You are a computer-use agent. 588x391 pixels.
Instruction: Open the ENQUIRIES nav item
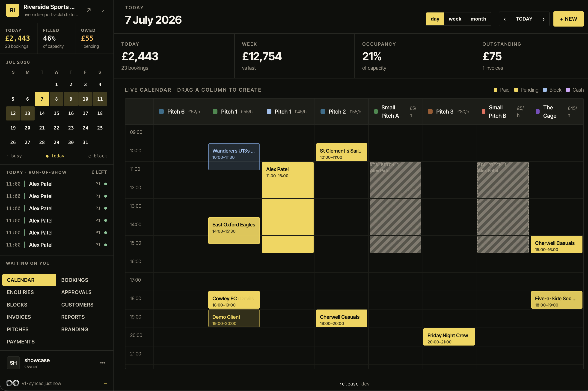point(29,292)
